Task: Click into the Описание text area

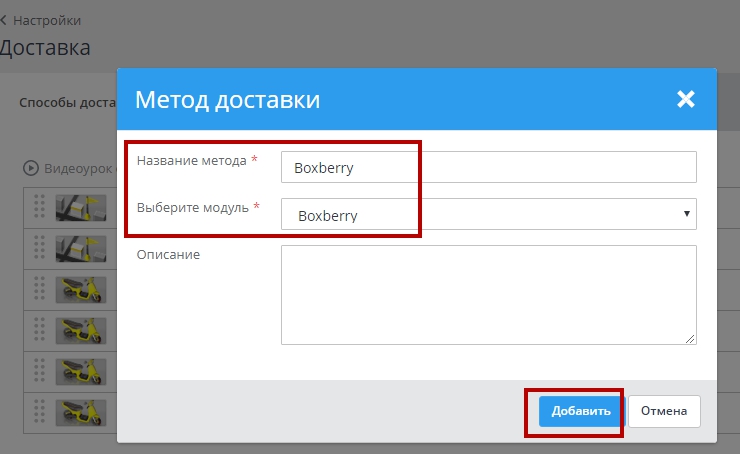Action: point(488,295)
